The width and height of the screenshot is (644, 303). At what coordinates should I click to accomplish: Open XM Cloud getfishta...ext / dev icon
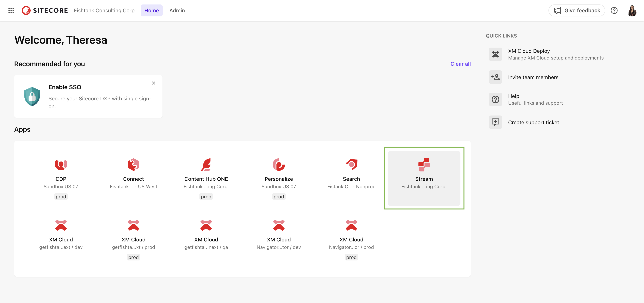61,225
